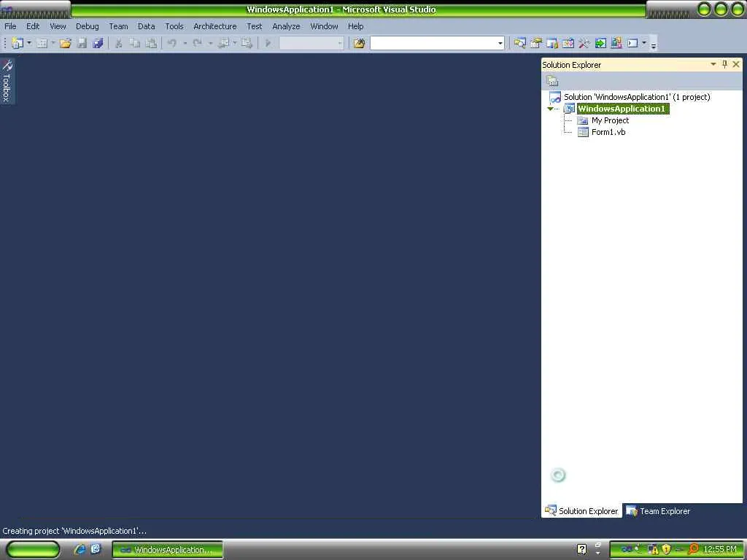747x560 pixels.
Task: Open the View menu
Action: [x=58, y=26]
